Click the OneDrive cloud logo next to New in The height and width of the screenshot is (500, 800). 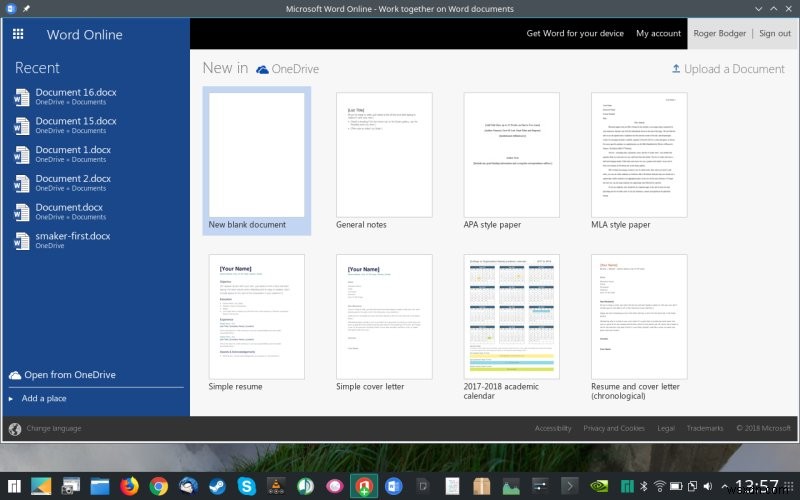click(262, 69)
